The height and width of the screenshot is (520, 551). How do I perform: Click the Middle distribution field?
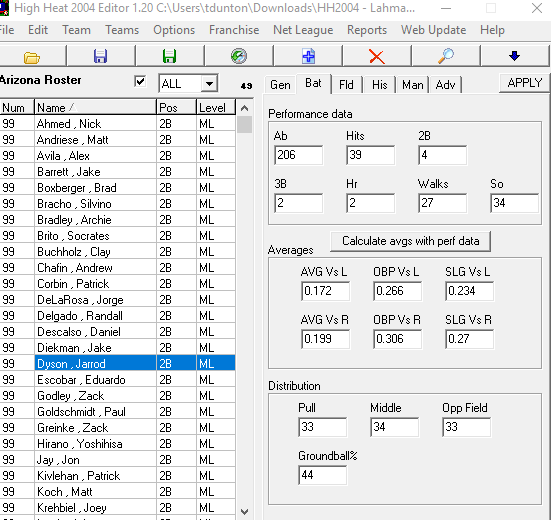[x=394, y=427]
